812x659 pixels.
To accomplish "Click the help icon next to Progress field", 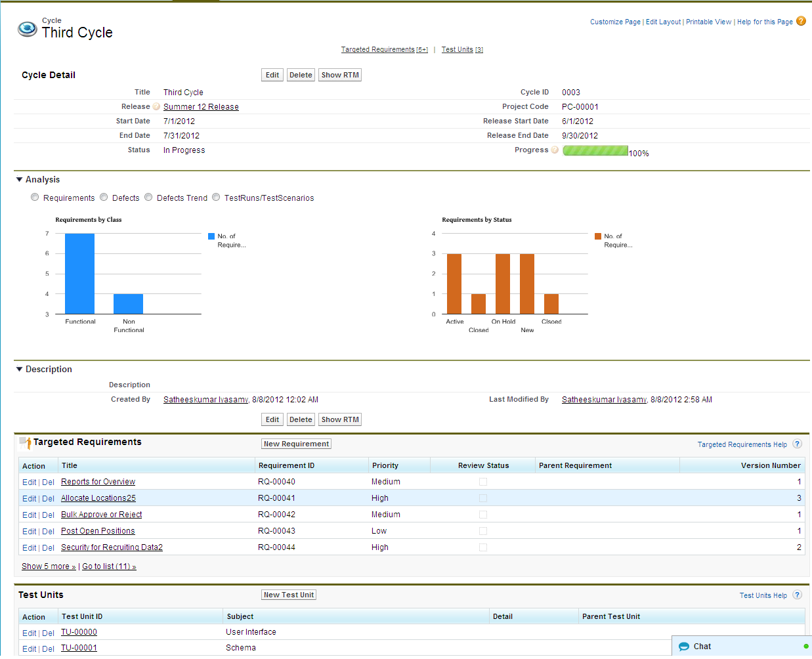I will click(x=554, y=150).
